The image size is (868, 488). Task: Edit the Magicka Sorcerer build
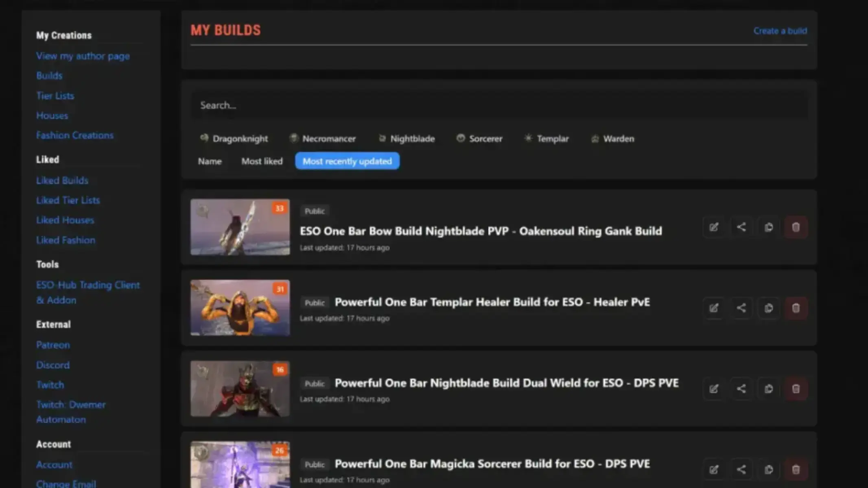[x=714, y=470]
